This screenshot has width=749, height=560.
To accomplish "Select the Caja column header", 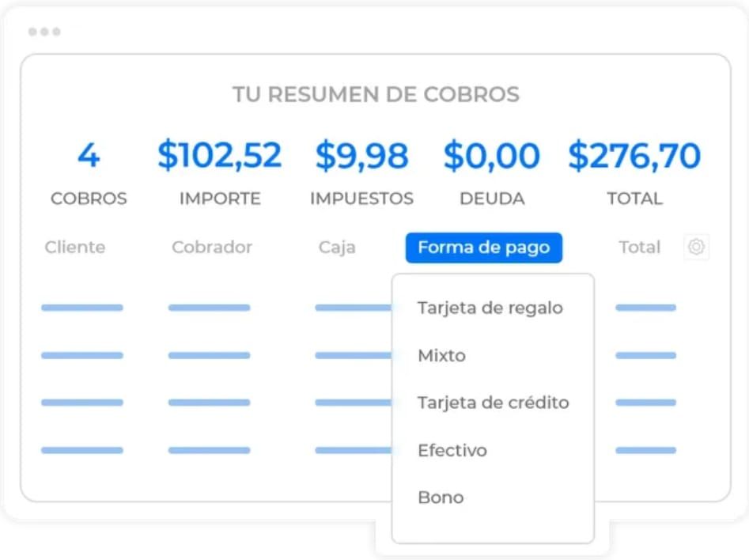I will (x=337, y=248).
